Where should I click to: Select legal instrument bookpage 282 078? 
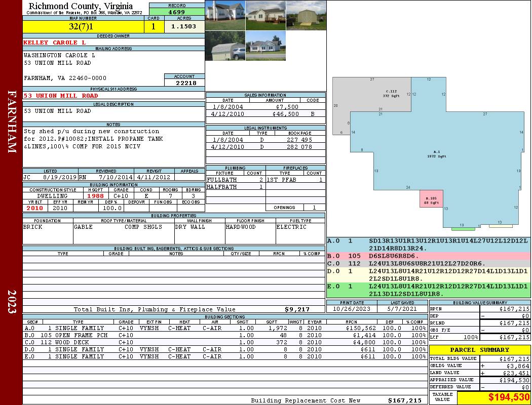pos(299,147)
